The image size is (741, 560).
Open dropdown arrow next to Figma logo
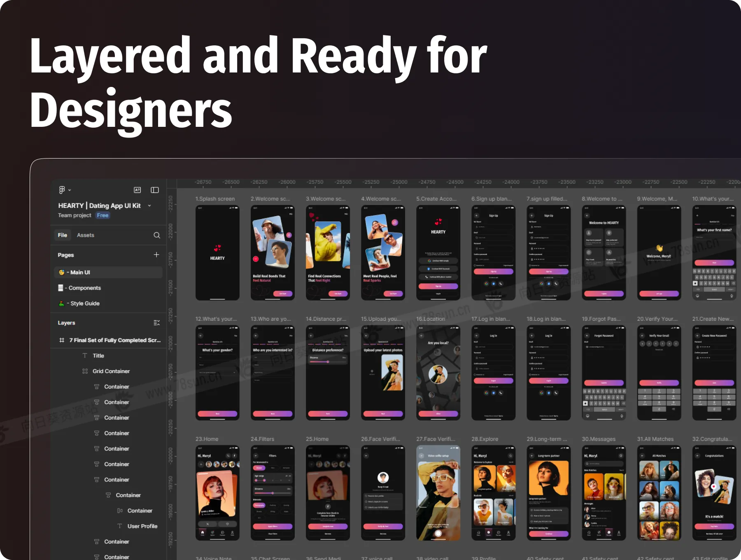(x=70, y=190)
